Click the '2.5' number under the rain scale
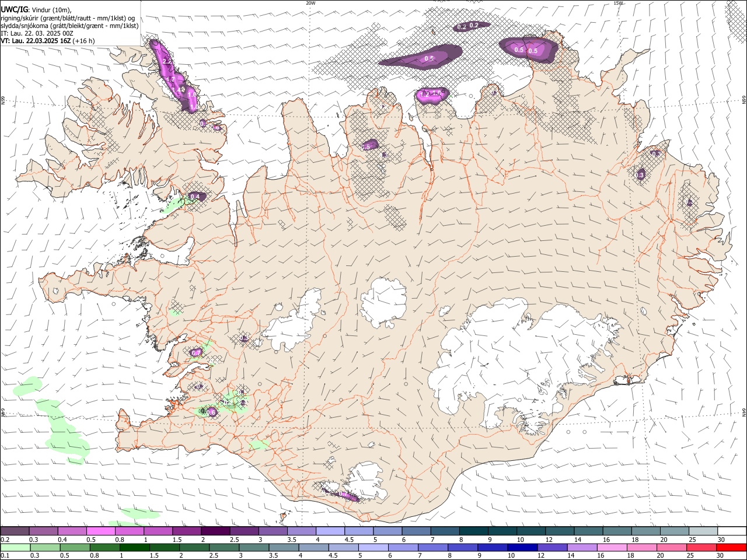This screenshot has height=560, width=747. [x=214, y=555]
